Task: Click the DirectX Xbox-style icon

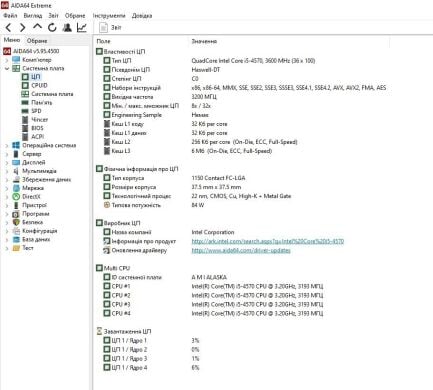Action: pos(16,197)
